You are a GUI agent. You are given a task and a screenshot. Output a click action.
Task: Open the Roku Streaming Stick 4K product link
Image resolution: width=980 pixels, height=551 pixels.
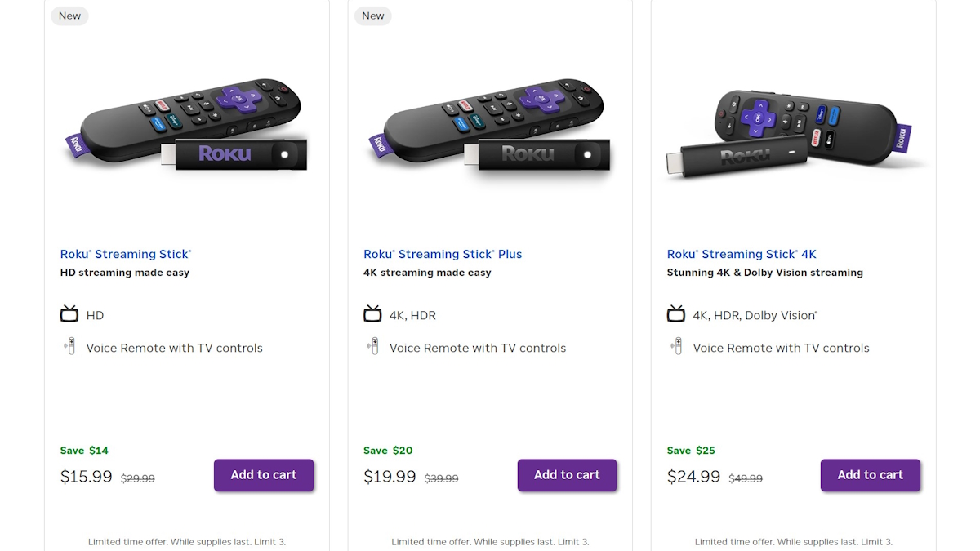[742, 254]
